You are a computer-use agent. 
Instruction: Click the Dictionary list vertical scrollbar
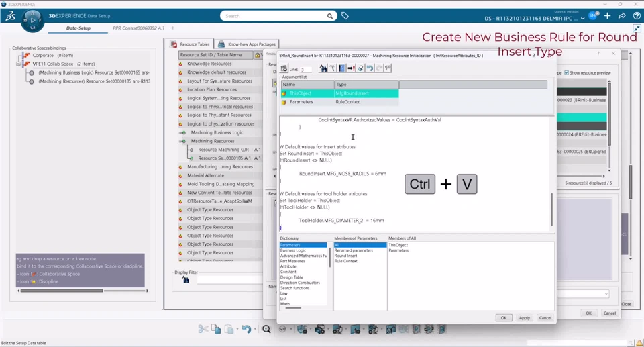(329, 257)
